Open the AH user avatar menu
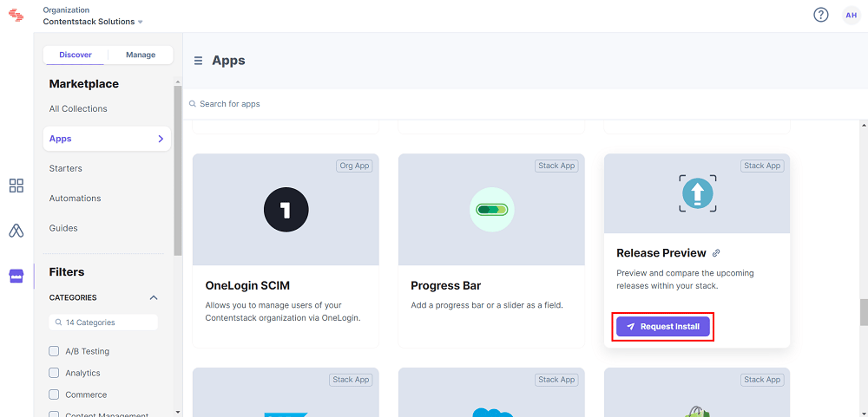868x417 pixels. 851,15
